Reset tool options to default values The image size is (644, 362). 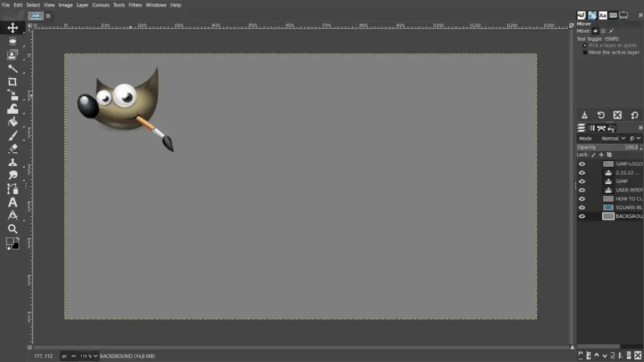pyautogui.click(x=634, y=115)
